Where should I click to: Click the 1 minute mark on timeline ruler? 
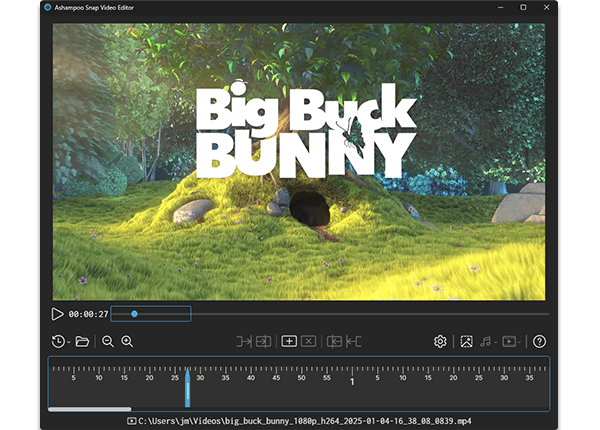352,381
